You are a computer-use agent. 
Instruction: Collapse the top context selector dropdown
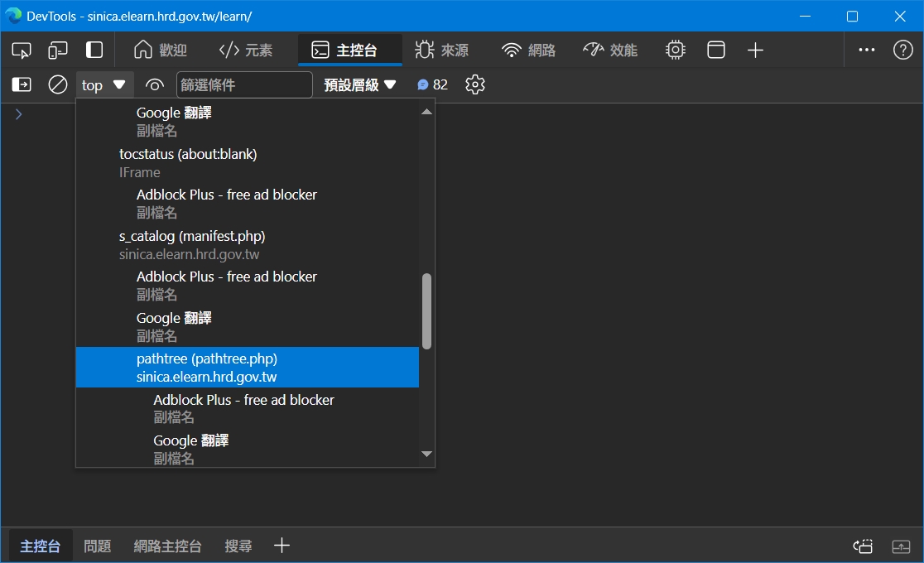click(104, 85)
